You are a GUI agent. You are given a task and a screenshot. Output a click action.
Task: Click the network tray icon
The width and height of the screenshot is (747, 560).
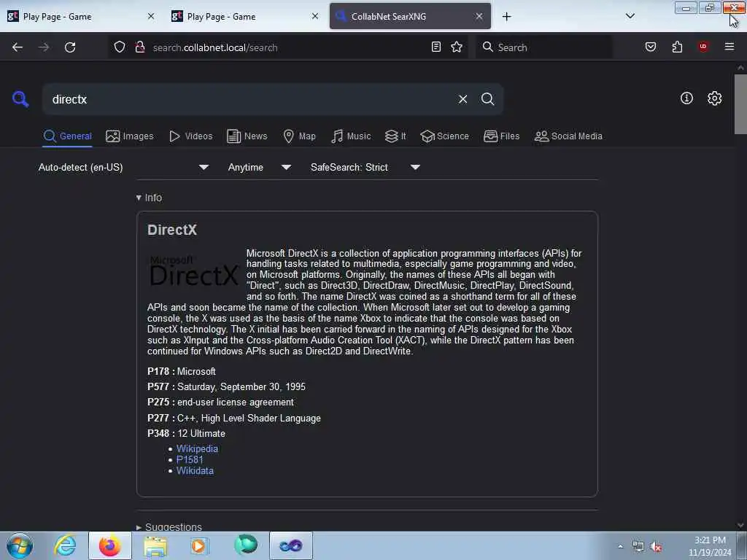coord(638,547)
